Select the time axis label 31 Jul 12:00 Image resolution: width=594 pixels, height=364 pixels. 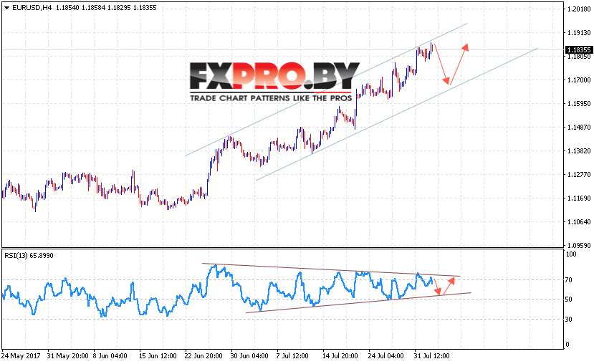point(431,356)
